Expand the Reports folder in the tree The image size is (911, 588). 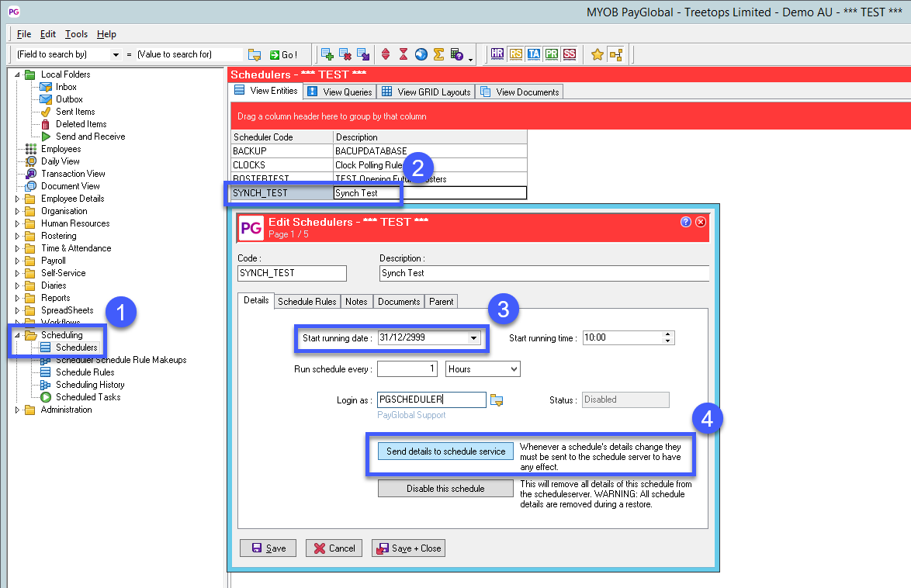(18, 297)
